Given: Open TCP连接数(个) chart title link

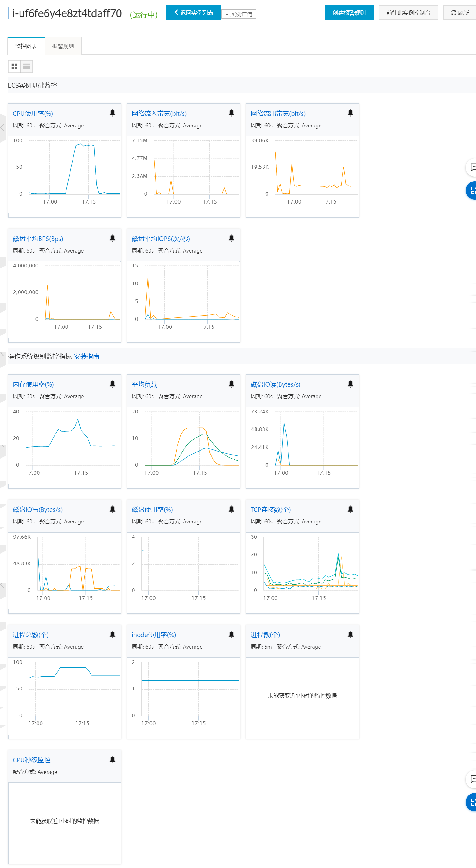Looking at the screenshot, I should [270, 509].
